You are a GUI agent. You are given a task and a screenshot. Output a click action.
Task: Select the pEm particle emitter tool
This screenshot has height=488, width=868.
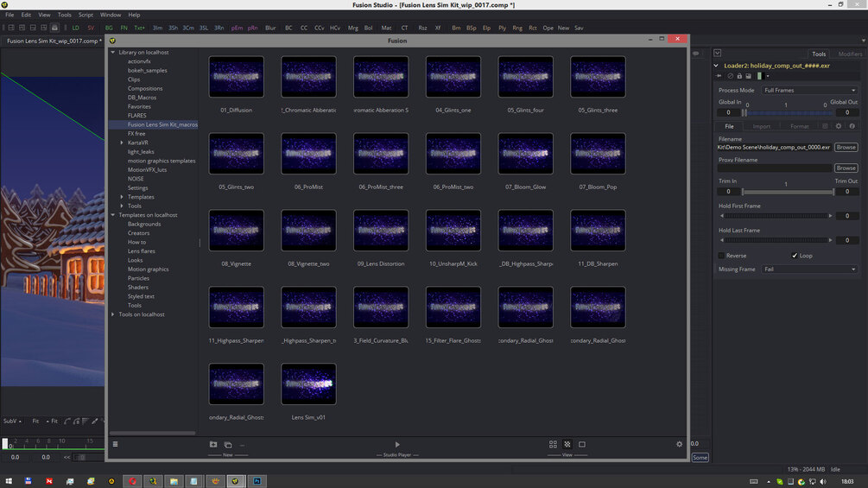[x=237, y=28]
